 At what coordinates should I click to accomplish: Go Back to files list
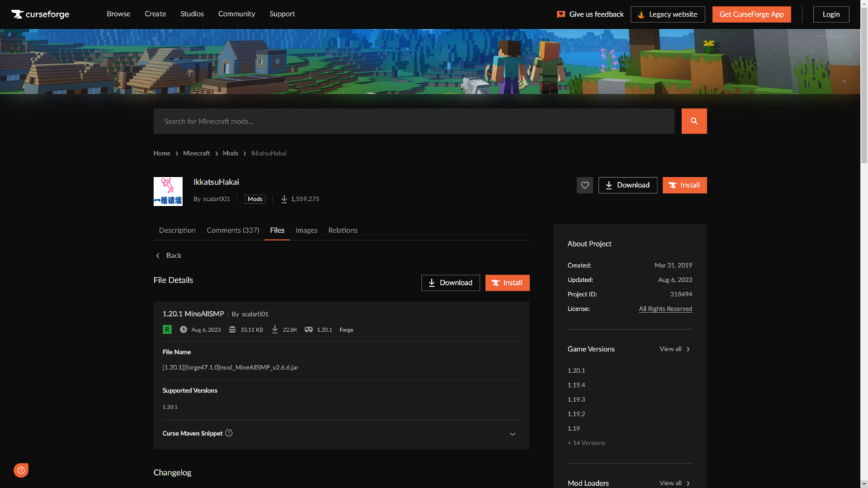169,255
